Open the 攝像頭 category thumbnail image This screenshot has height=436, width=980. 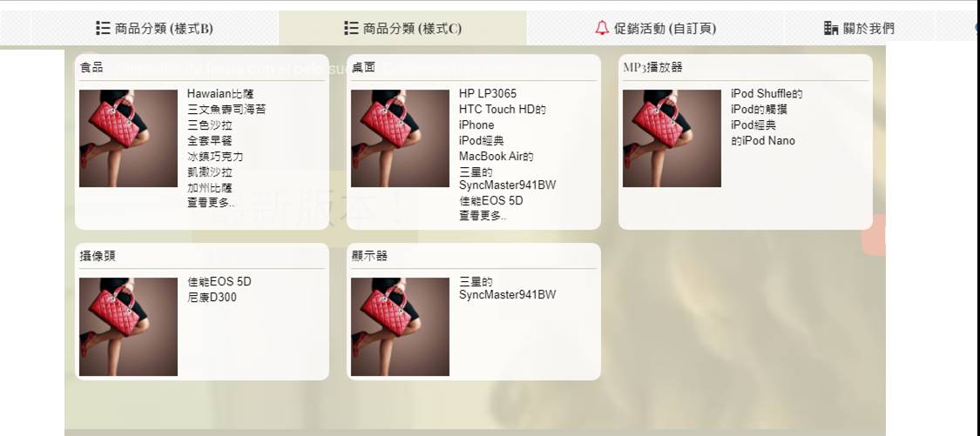pos(128,326)
